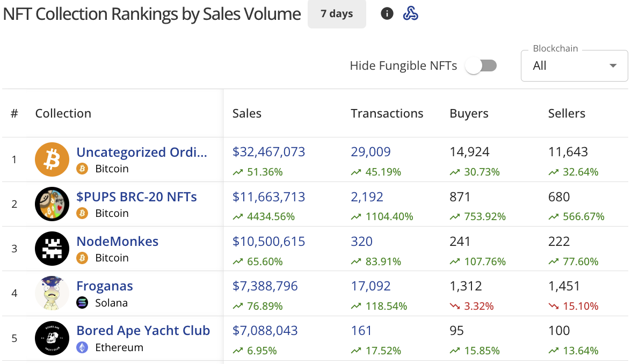The image size is (639, 364).
Task: Sort by the Transactions column header
Action: click(387, 113)
